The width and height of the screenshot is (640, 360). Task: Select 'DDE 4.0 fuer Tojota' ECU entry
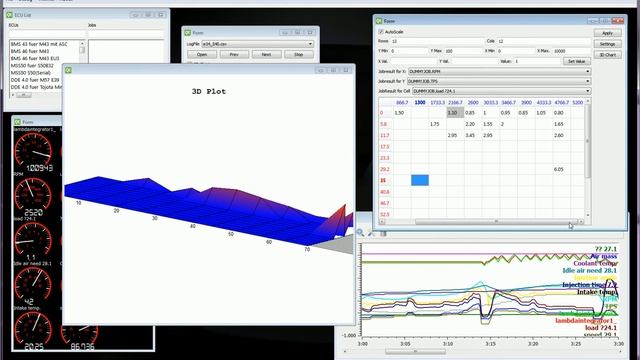coord(36,87)
